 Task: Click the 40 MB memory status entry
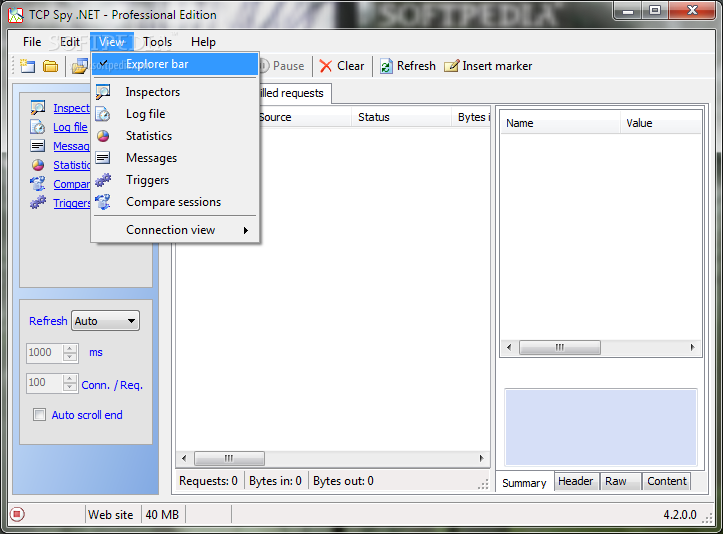[162, 514]
